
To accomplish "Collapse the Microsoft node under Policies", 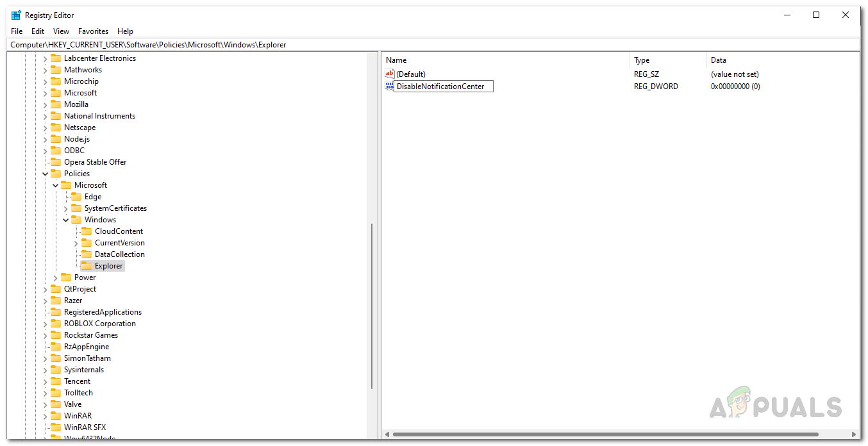I will point(55,185).
